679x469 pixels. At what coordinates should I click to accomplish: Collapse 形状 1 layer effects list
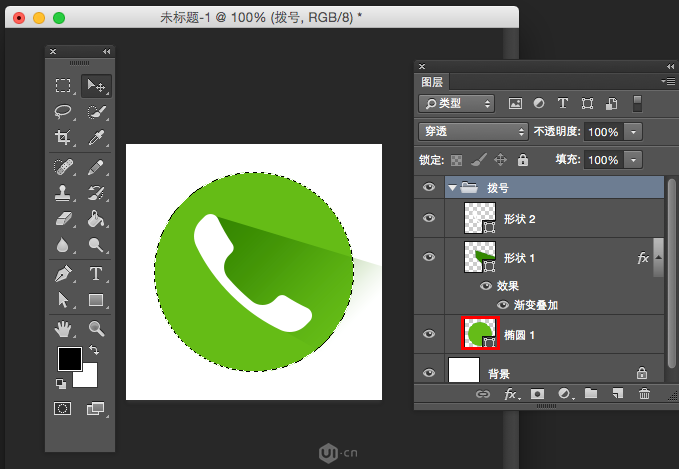(x=659, y=258)
